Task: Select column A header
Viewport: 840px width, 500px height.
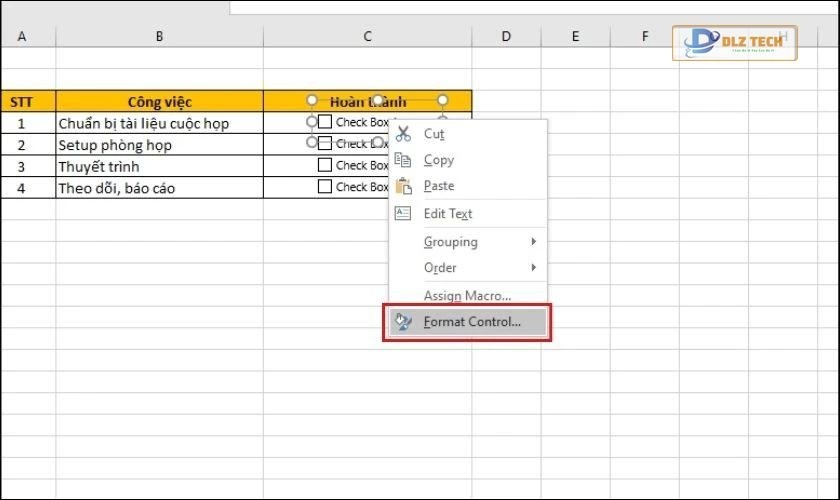Action: pos(22,37)
